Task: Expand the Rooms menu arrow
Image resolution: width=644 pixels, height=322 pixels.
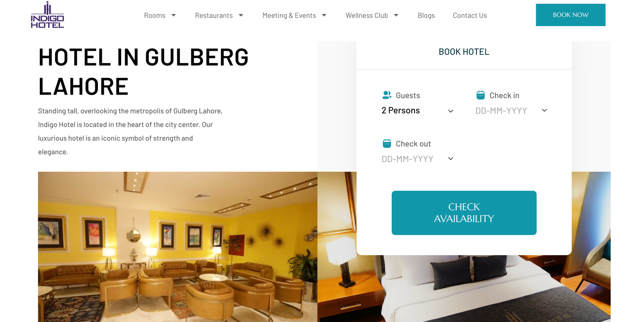Action: 173,15
